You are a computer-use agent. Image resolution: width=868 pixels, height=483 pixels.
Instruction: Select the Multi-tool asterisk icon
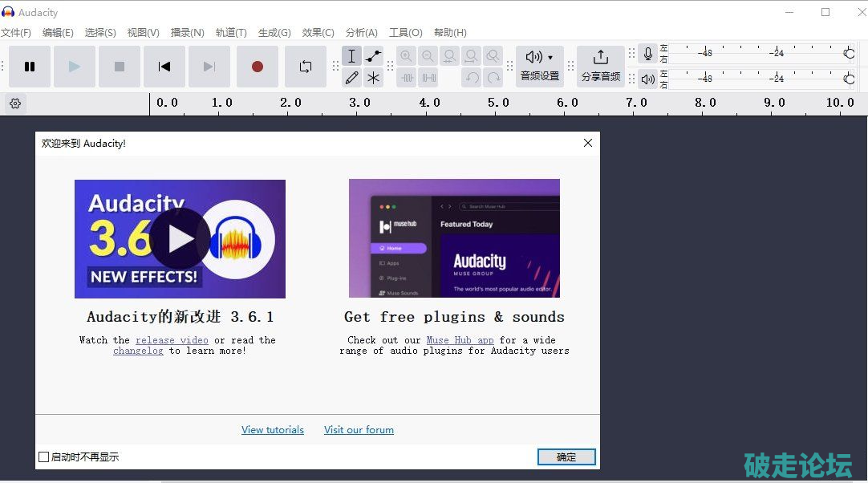click(x=373, y=78)
